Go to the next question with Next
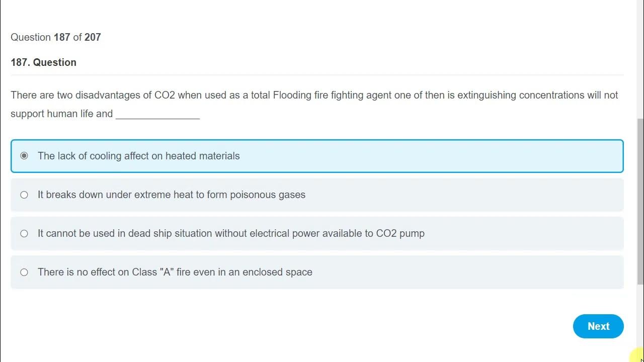This screenshot has width=644, height=362. click(598, 326)
